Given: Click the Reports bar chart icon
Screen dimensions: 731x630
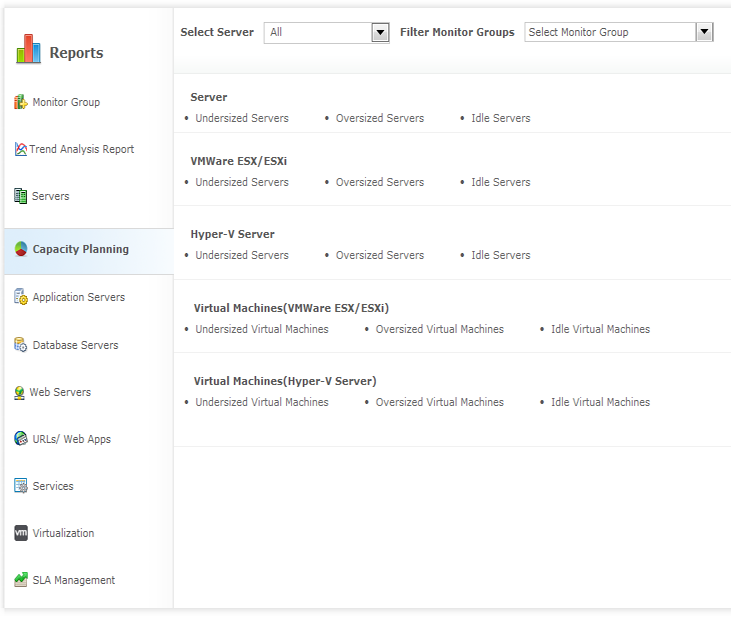Looking at the screenshot, I should [x=28, y=49].
